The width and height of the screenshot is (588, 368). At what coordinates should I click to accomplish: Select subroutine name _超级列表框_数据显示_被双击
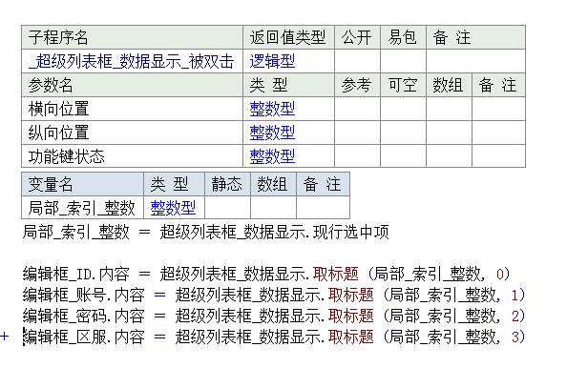pos(132,61)
